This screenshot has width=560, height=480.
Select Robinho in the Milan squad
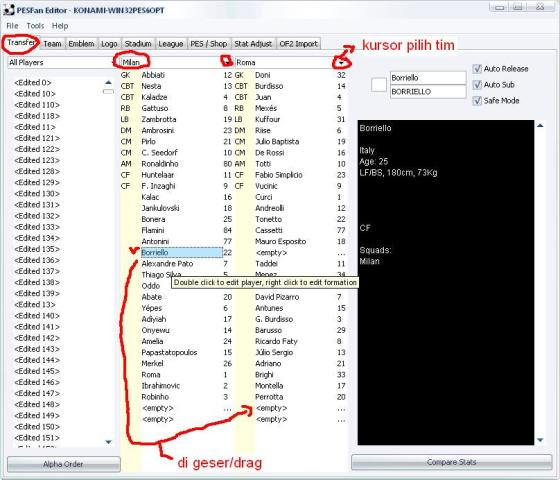[x=155, y=397]
